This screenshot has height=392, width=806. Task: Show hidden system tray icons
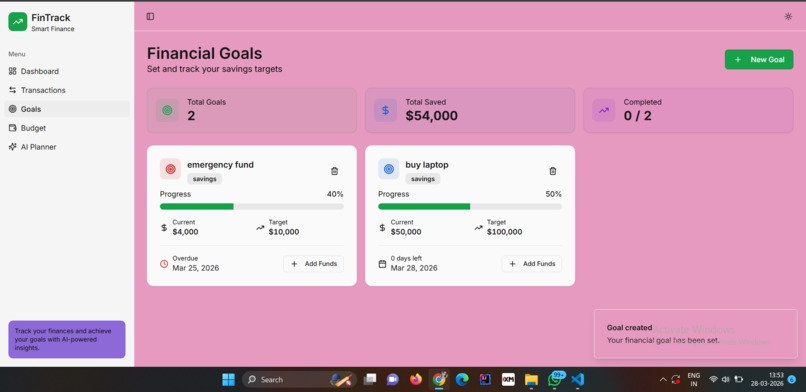663,380
